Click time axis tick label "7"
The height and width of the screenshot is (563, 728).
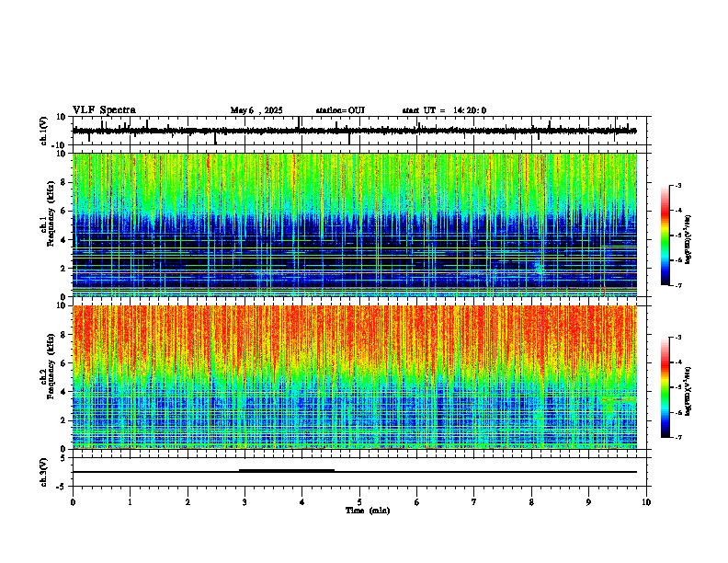(x=474, y=502)
